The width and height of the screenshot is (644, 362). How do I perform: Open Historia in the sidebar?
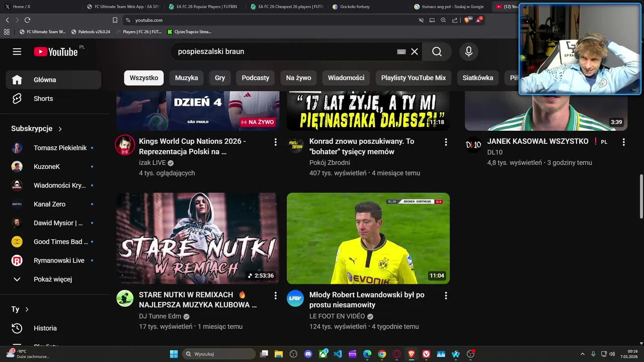click(54, 328)
